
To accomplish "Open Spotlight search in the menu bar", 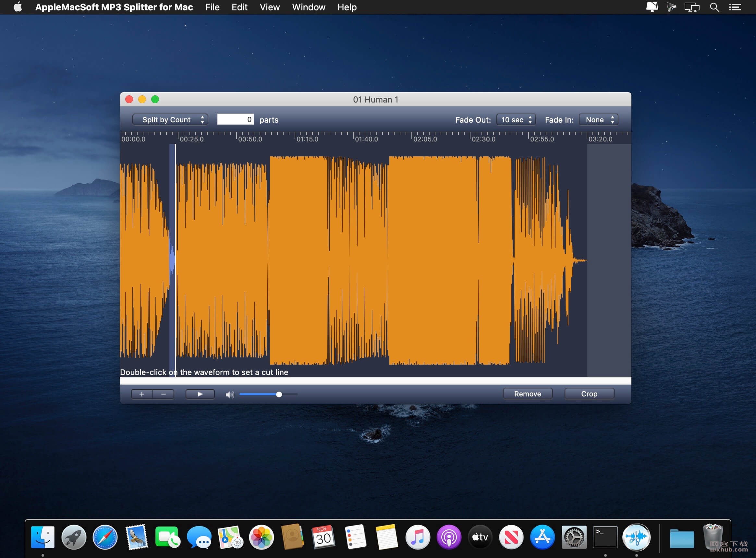I will point(714,7).
